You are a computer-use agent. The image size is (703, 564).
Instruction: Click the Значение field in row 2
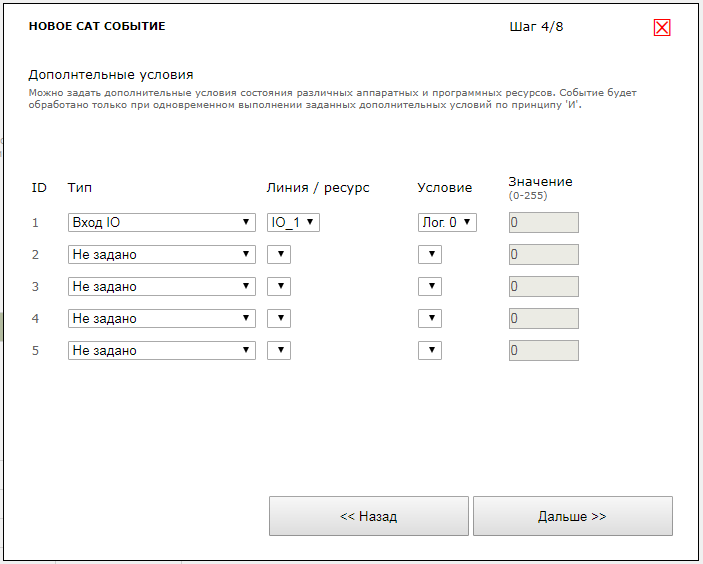point(543,255)
